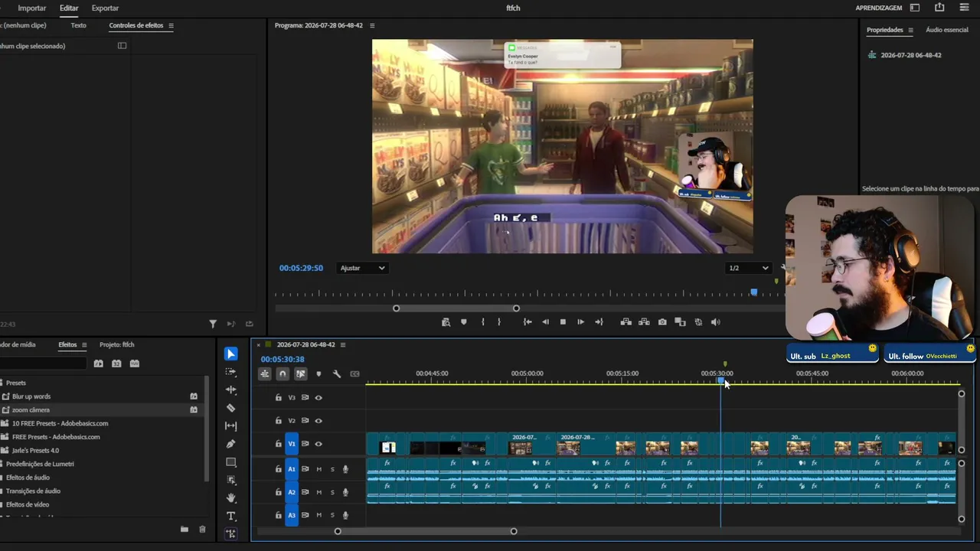Open the Áudio essencial tab

point(947,30)
